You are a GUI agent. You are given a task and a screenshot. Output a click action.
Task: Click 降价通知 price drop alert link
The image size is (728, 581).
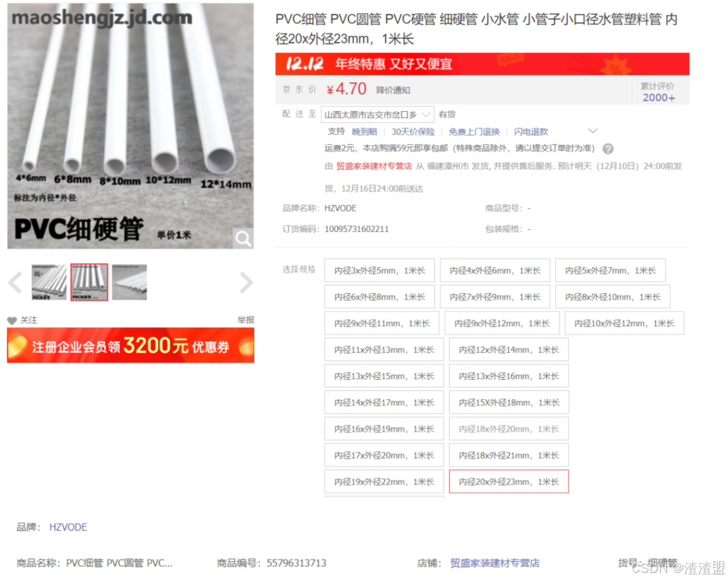(x=393, y=90)
